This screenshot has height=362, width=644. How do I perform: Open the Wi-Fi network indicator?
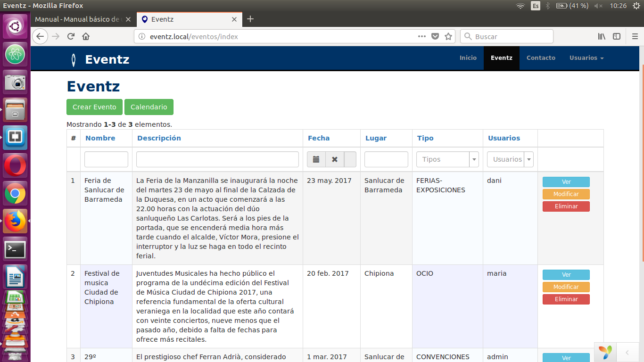[x=520, y=6]
